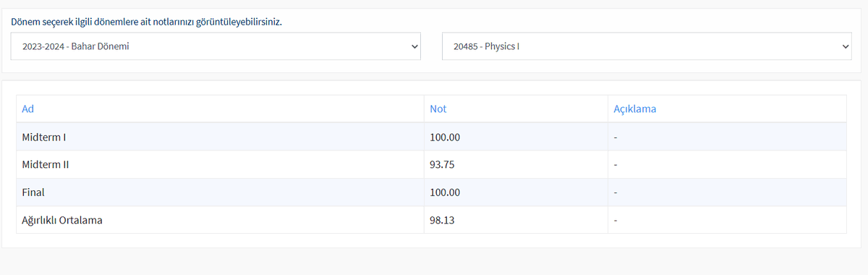Select the Final row name

(33, 192)
